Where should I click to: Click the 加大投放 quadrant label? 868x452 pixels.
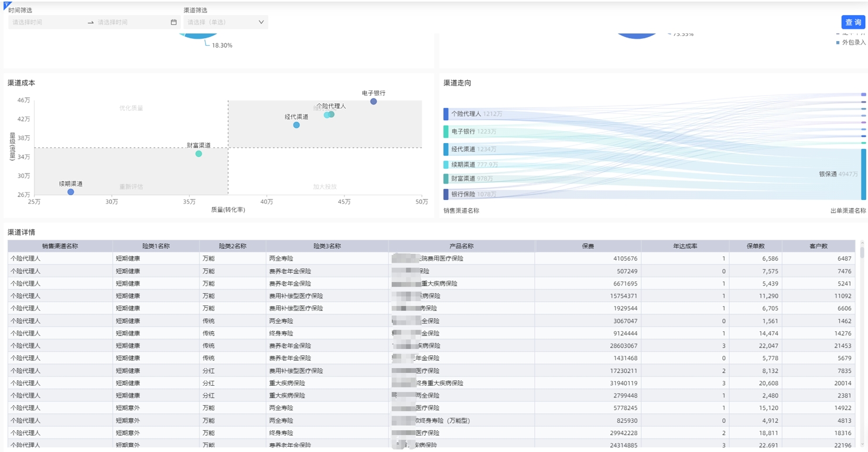(x=324, y=186)
